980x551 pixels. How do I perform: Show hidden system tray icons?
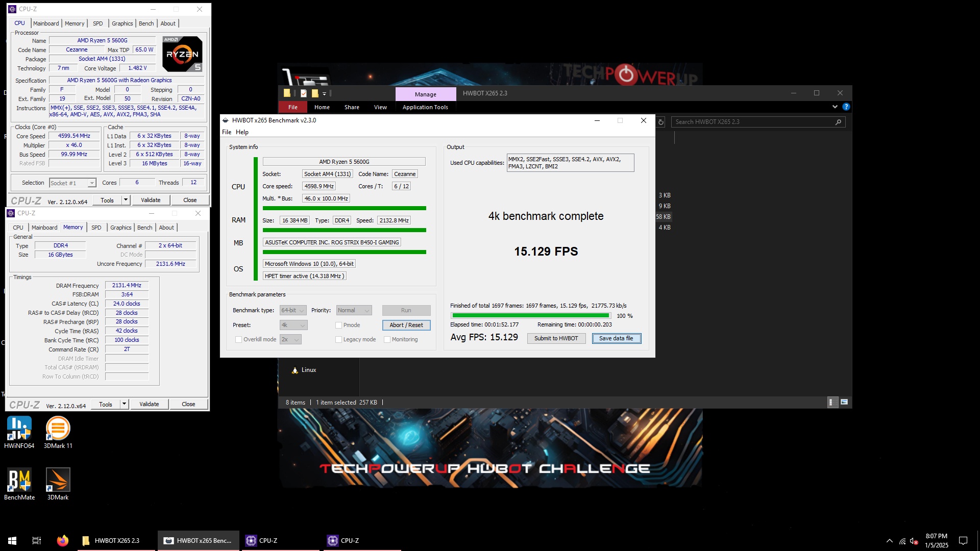890,541
